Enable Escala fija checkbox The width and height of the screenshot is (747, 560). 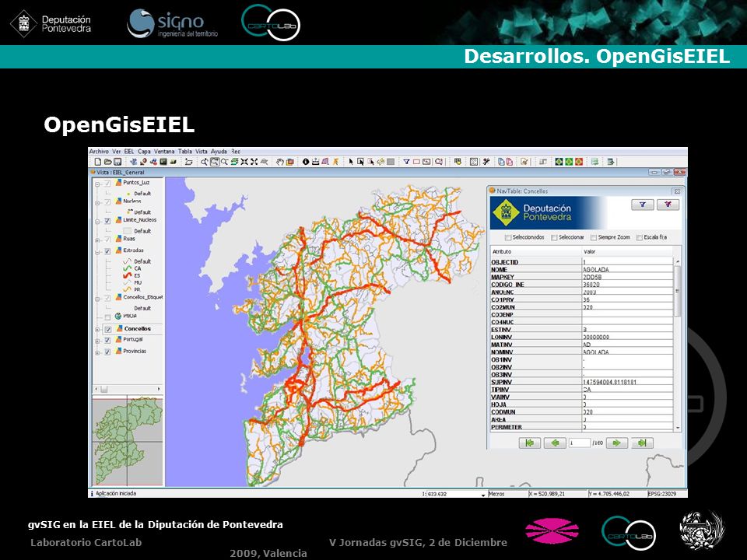[x=640, y=237]
